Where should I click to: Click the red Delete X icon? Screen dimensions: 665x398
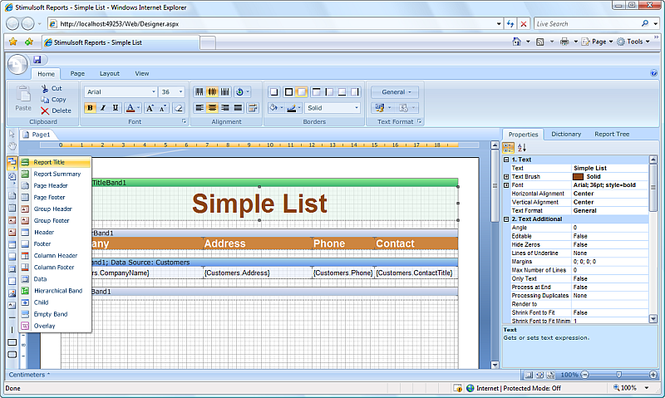tap(45, 111)
